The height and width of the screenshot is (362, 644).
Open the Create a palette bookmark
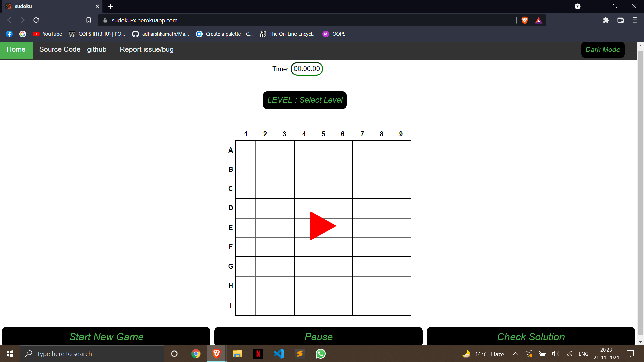pos(224,34)
